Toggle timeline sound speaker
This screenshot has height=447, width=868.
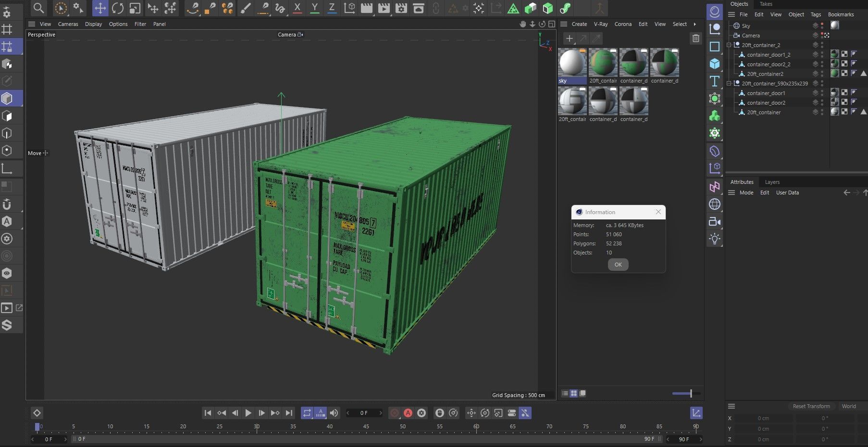point(334,413)
